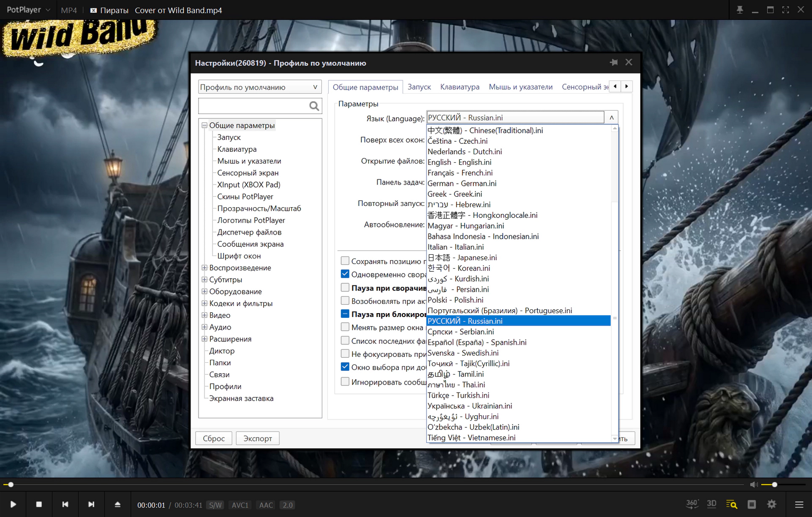The height and width of the screenshot is (517, 812).
Task: Click the search magnifier icon in settings
Action: point(314,106)
